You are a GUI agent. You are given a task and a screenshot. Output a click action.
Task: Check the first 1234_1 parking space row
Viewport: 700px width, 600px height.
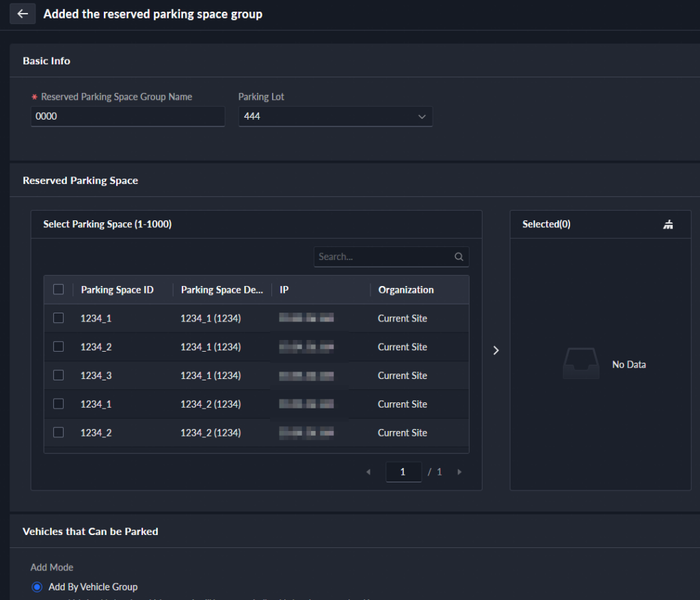[59, 318]
